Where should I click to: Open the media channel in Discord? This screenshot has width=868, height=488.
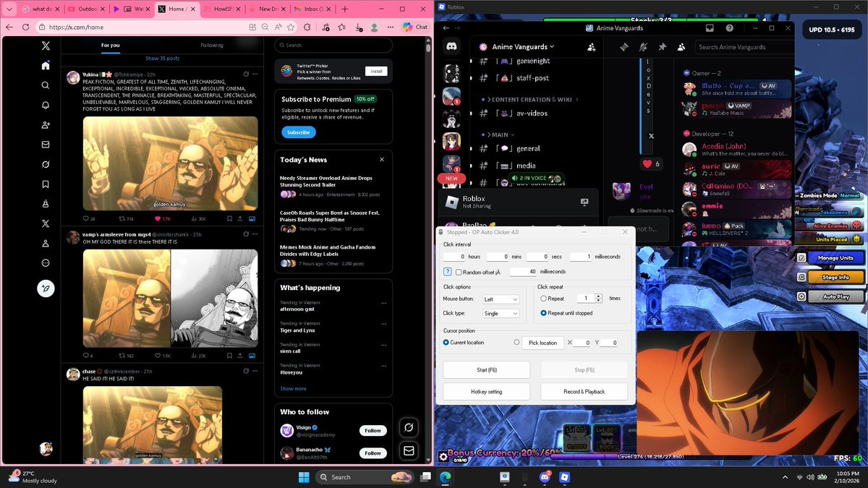pyautogui.click(x=526, y=166)
